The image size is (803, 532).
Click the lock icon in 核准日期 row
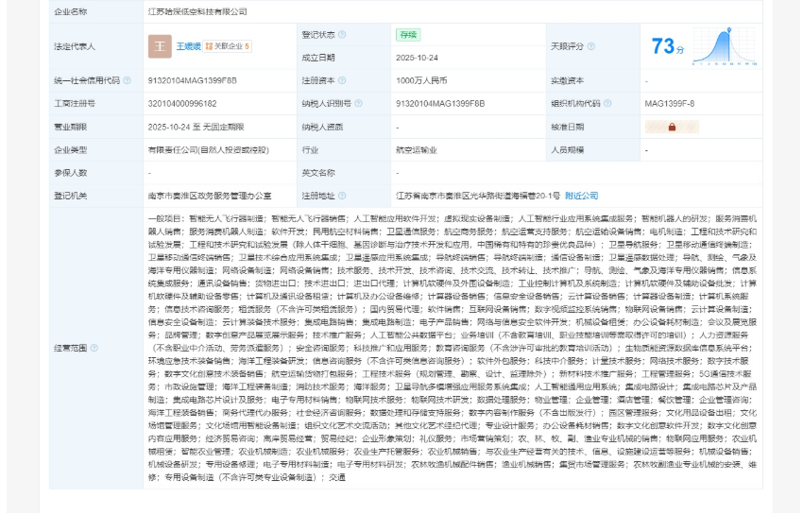click(x=672, y=127)
